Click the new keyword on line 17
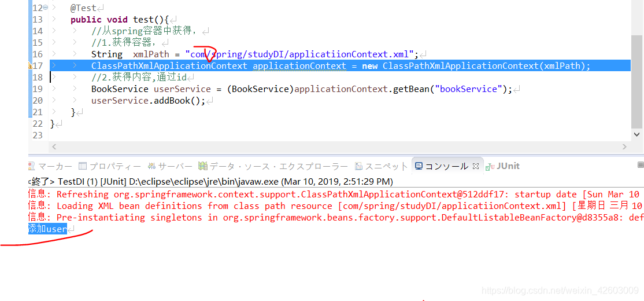Image resolution: width=644 pixels, height=301 pixels. (369, 66)
